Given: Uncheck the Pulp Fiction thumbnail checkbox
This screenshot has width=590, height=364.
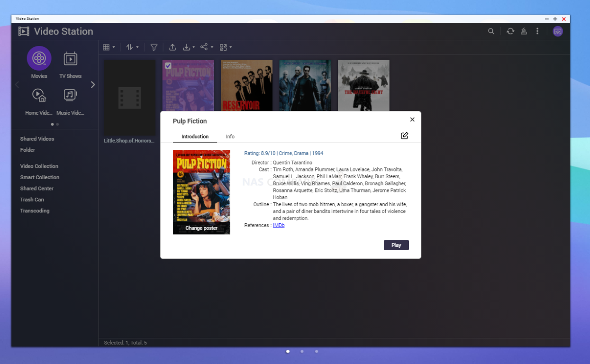Looking at the screenshot, I should pos(168,66).
